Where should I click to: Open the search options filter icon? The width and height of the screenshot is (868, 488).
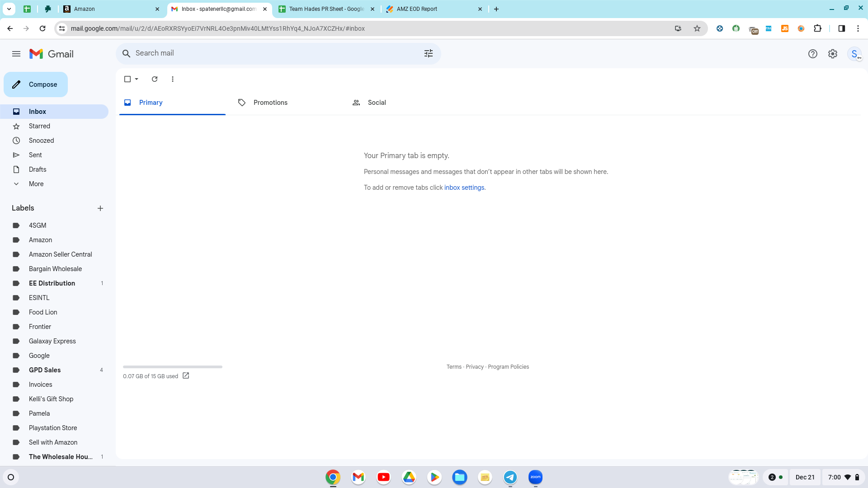(429, 53)
